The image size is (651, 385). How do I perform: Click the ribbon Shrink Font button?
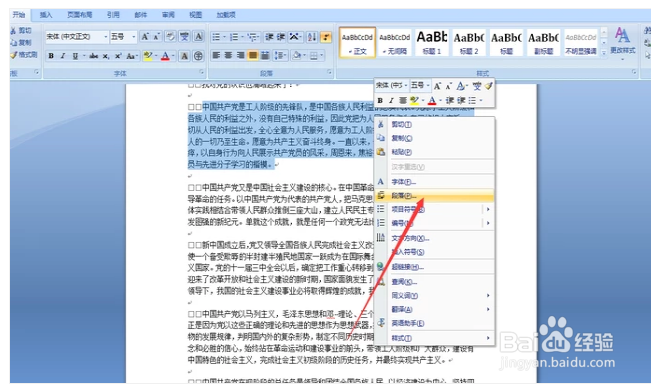coord(156,37)
